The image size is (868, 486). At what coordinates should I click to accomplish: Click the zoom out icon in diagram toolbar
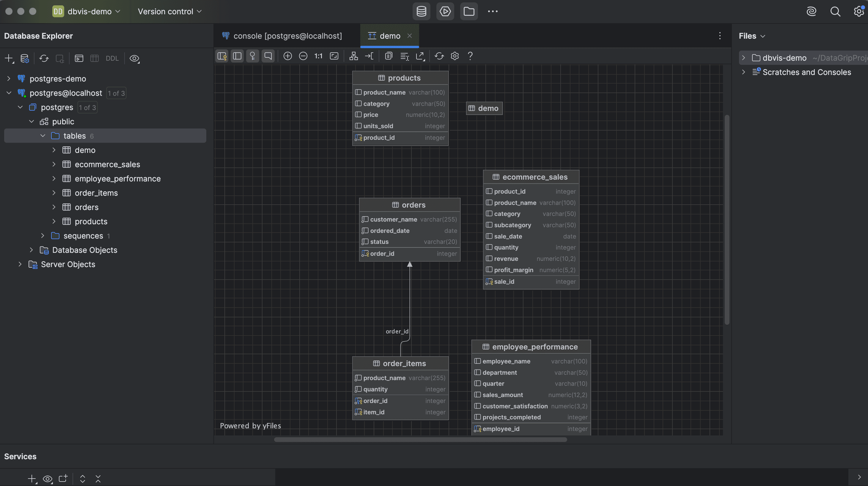coord(303,56)
